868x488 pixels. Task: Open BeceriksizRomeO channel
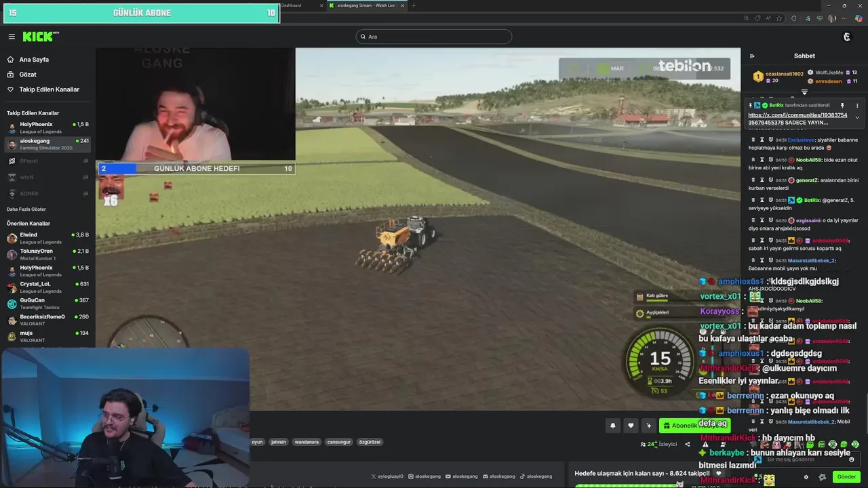tap(47, 319)
